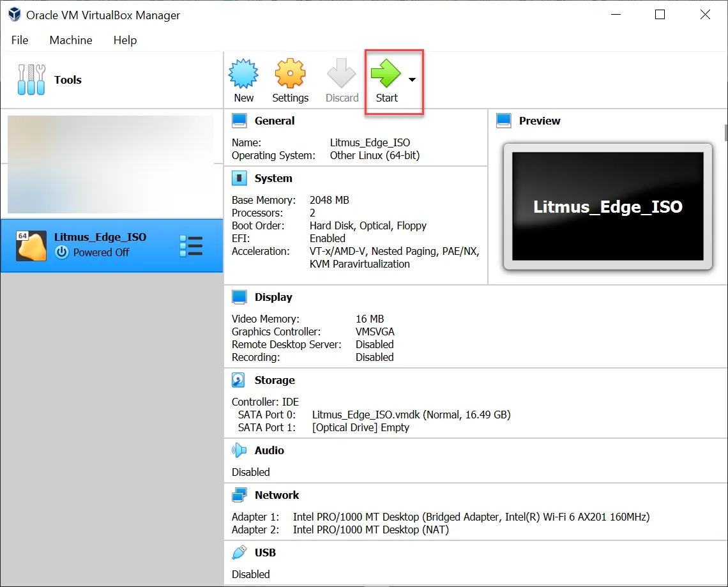Click Hard Disk, Optical, Floppy boot order
728x587 pixels.
pos(368,225)
